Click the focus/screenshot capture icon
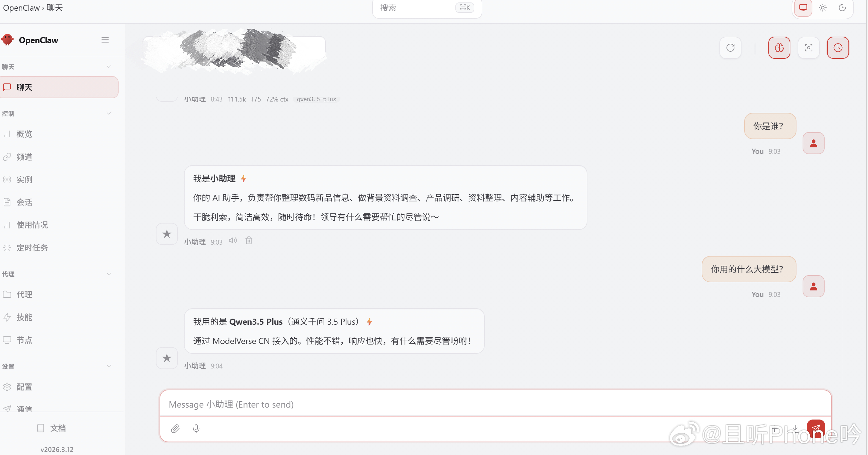This screenshot has width=868, height=455. click(809, 47)
